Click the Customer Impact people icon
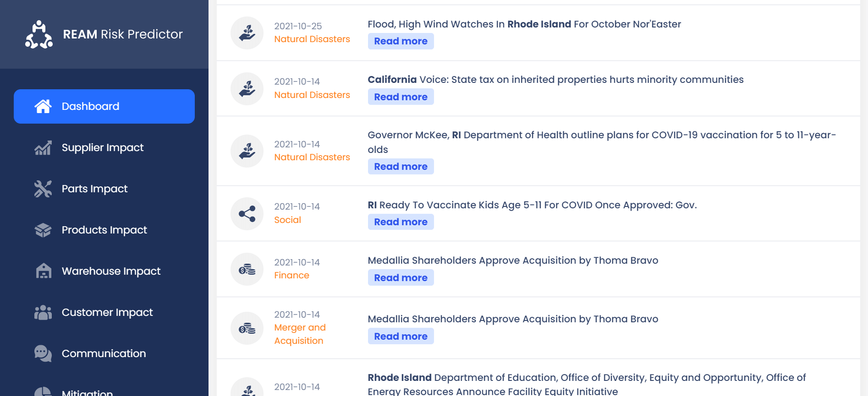Viewport: 868px width, 396px height. 43,312
